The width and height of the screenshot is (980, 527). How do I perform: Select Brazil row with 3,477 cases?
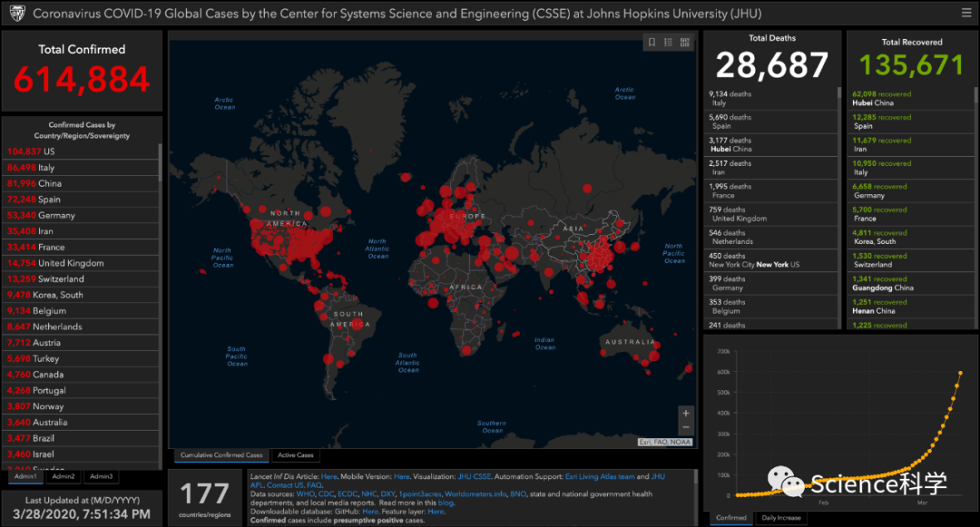coord(81,438)
